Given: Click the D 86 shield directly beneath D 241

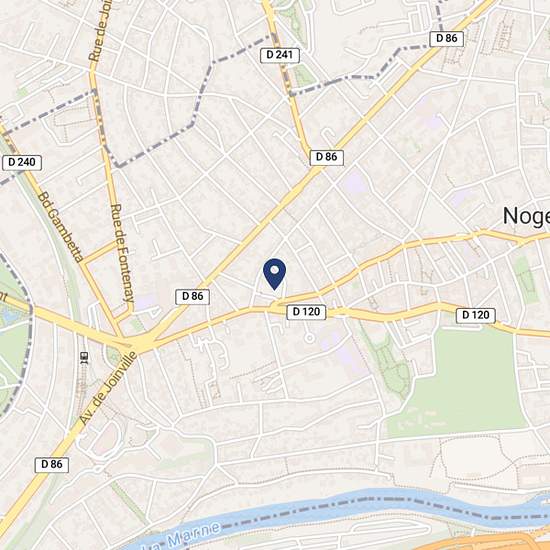Looking at the screenshot, I should [x=327, y=157].
